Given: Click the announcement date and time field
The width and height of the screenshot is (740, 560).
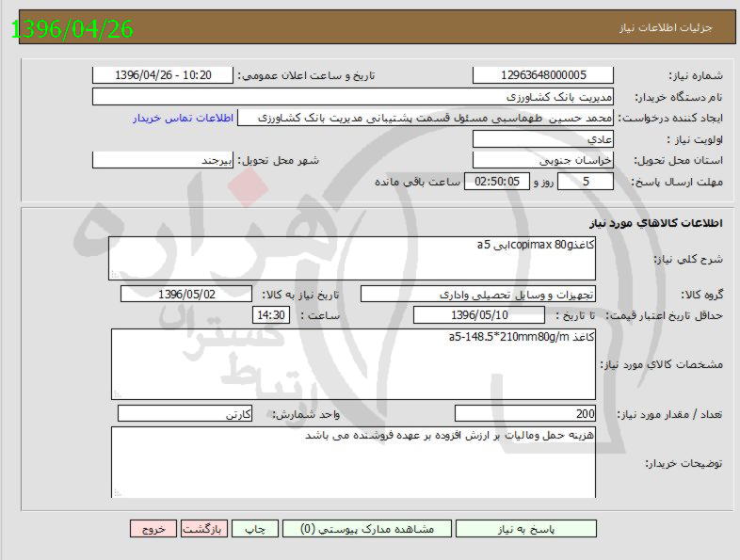Looking at the screenshot, I should 164,75.
